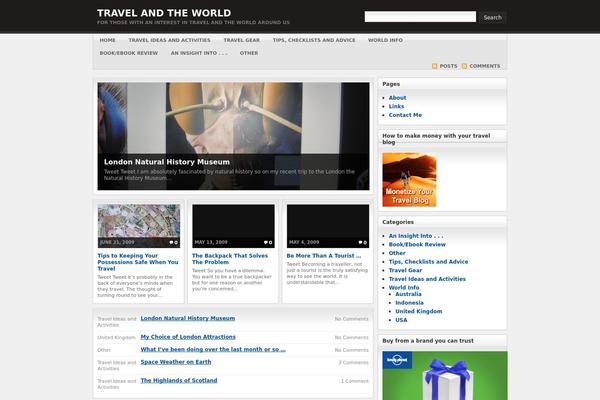
Task: Open Space Weather on Earth post
Action: 176,362
